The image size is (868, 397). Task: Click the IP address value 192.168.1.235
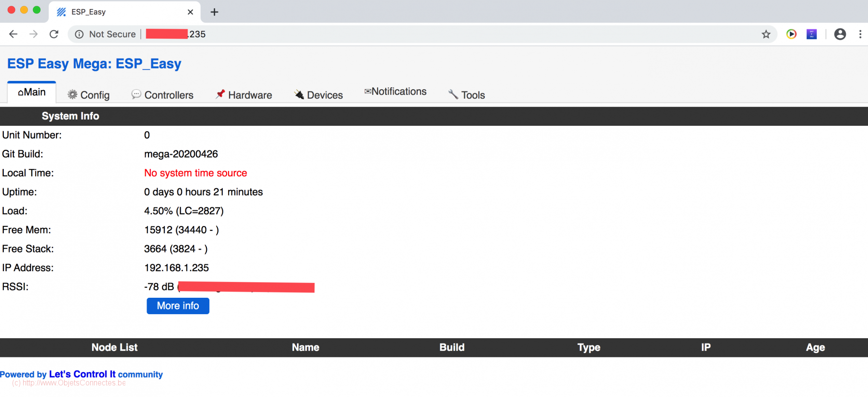176,268
